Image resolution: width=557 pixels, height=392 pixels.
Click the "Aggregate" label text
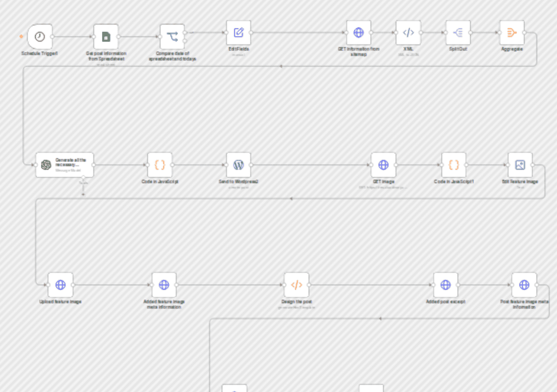pos(512,49)
